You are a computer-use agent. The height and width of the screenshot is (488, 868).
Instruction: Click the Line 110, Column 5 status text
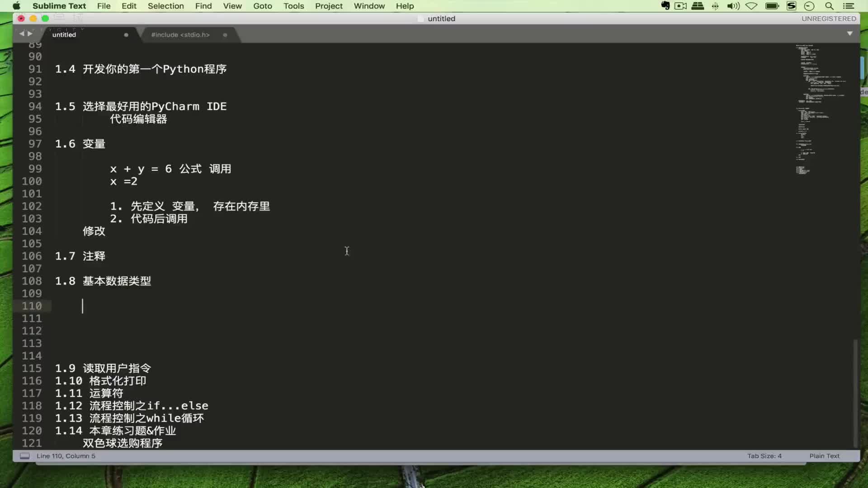(66, 456)
